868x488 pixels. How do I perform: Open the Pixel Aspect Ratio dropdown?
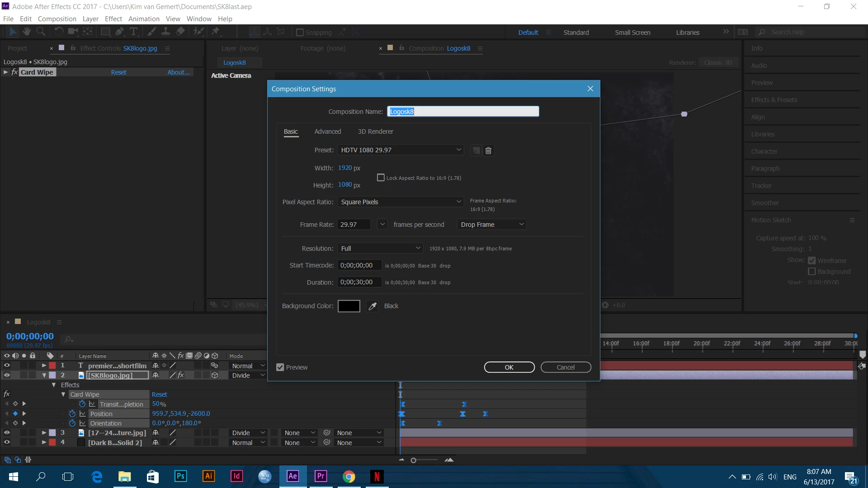tap(401, 202)
